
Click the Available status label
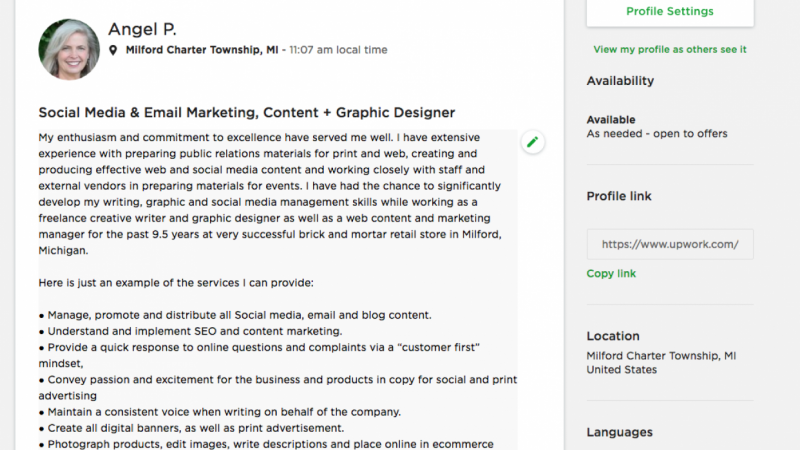pyautogui.click(x=611, y=120)
